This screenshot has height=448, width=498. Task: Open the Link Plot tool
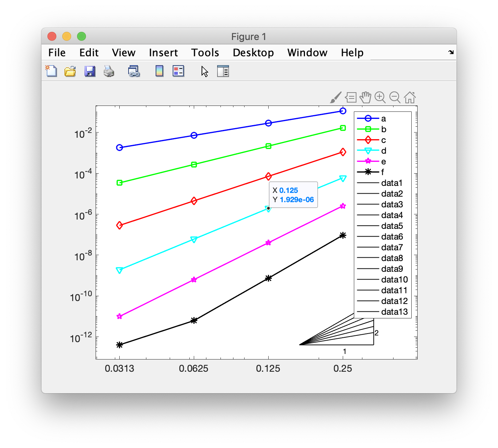coord(134,71)
